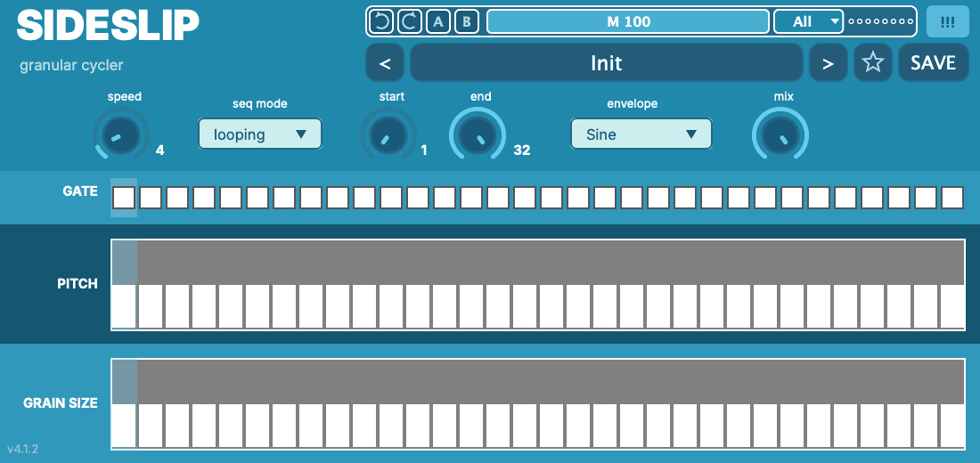Click the exclamation marks panic button
This screenshot has width=980, height=463.
pyautogui.click(x=948, y=22)
